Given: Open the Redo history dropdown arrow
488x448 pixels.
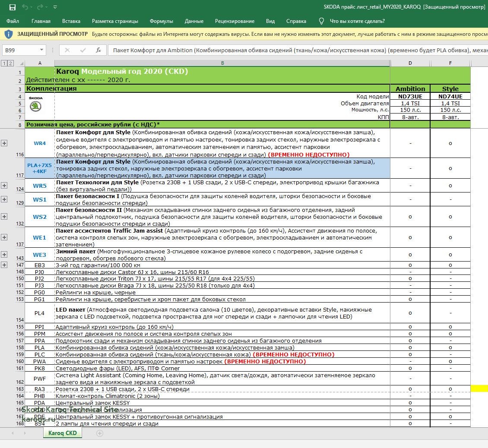Looking at the screenshot, I should [x=47, y=7].
